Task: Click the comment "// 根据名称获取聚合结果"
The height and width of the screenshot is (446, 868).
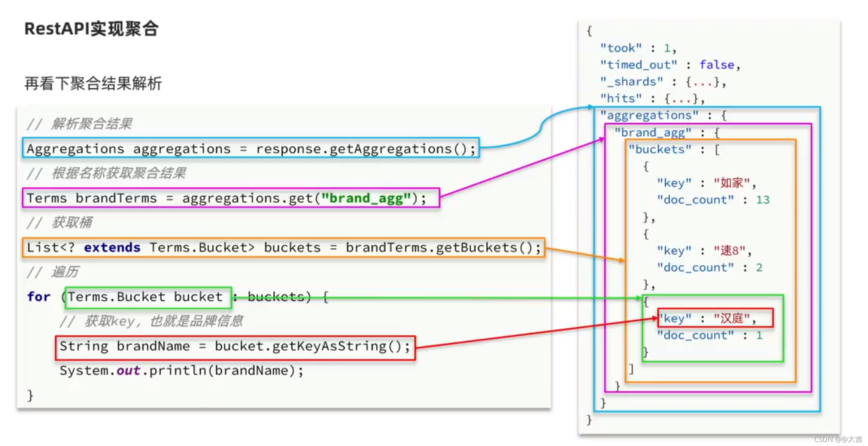Action: [x=106, y=173]
